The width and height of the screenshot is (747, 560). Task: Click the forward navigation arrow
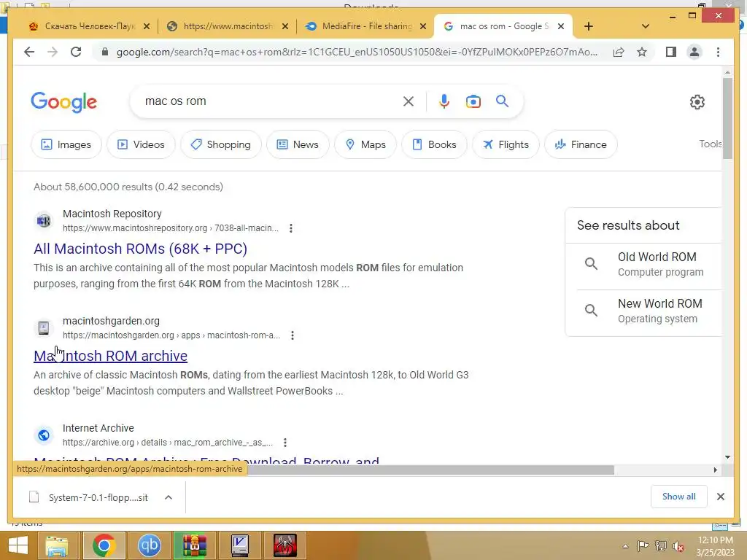coord(53,52)
